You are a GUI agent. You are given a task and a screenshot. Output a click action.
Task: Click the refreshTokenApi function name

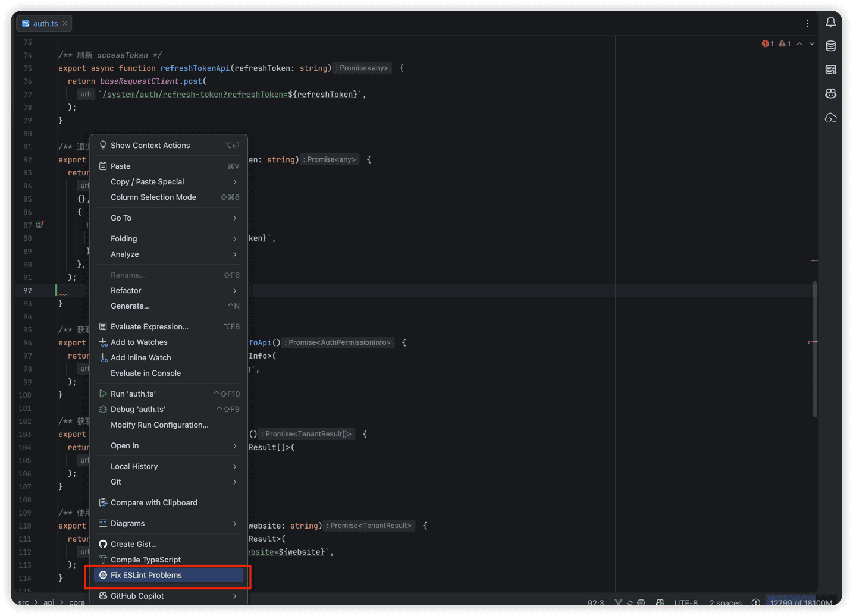click(x=195, y=68)
